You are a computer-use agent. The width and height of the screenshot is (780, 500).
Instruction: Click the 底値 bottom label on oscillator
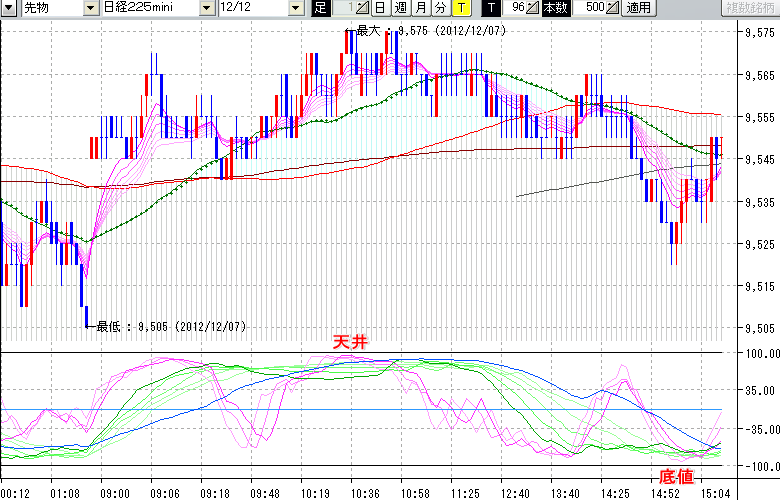(x=676, y=477)
